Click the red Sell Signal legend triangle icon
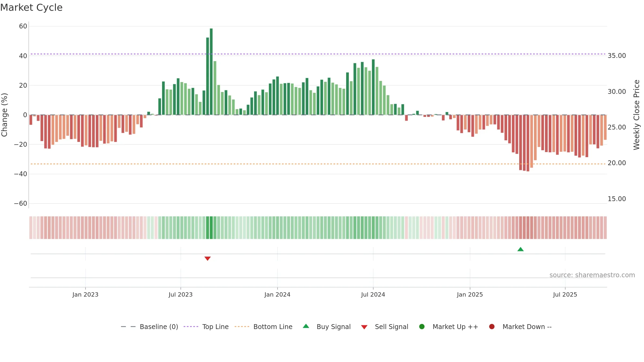This screenshot has width=644, height=362. pos(364,327)
